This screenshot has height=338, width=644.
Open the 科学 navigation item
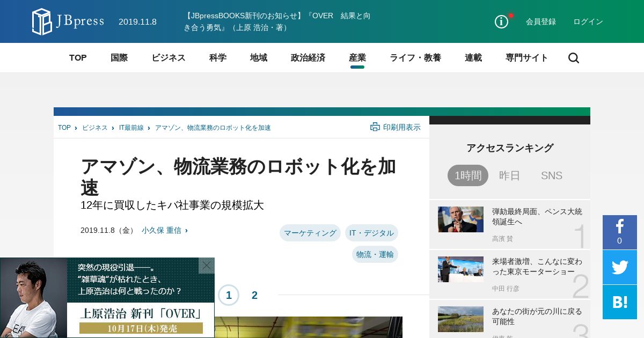[218, 58]
